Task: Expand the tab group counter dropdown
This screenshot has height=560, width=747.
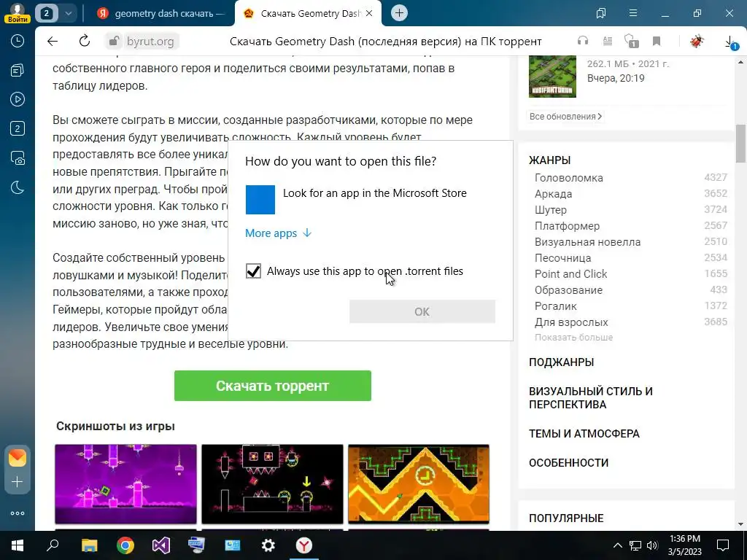Action: point(68,13)
